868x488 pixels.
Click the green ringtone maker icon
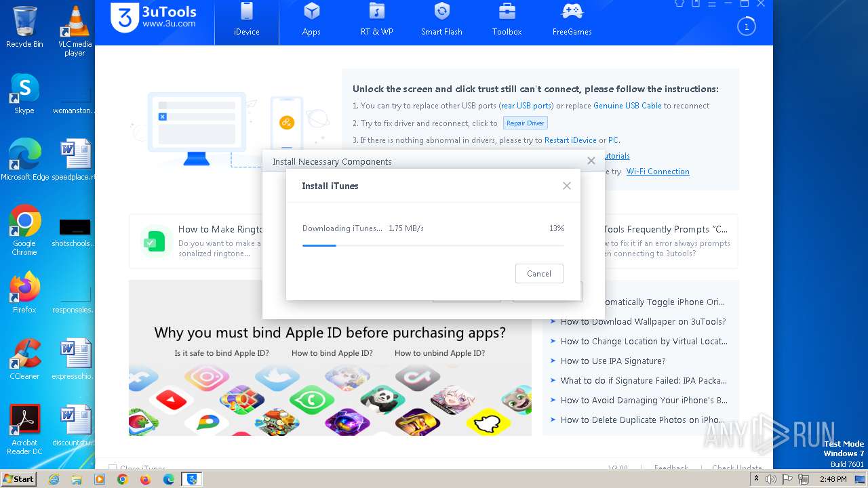coord(155,241)
